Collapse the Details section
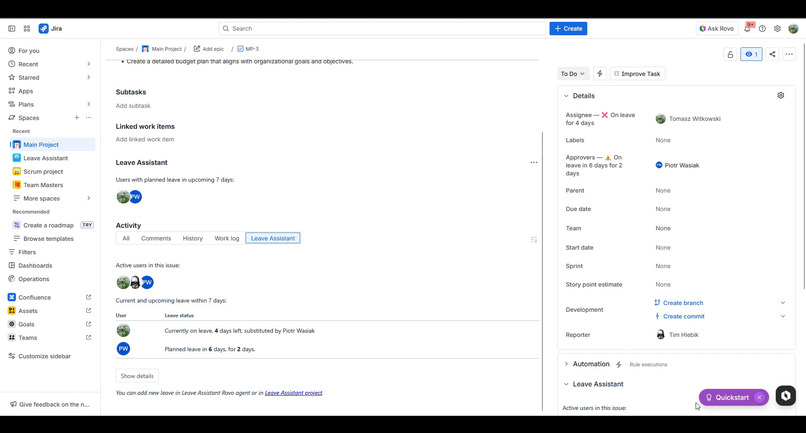 tap(566, 96)
